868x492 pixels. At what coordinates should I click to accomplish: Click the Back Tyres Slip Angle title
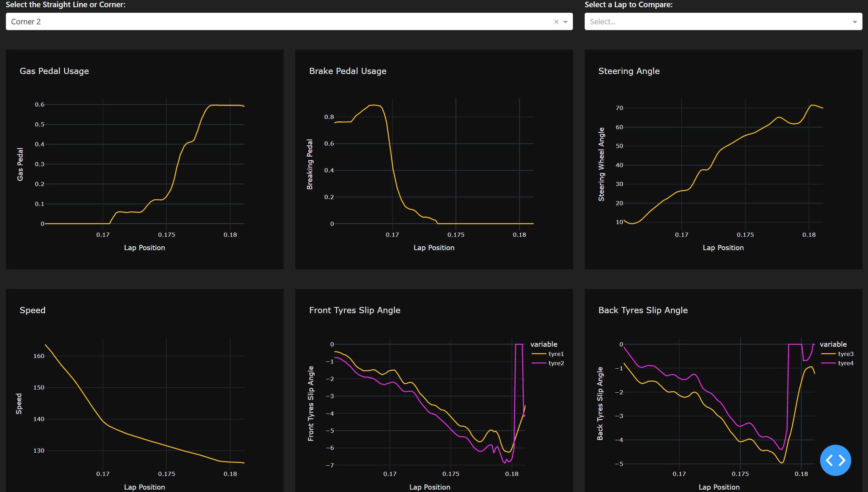coord(643,310)
